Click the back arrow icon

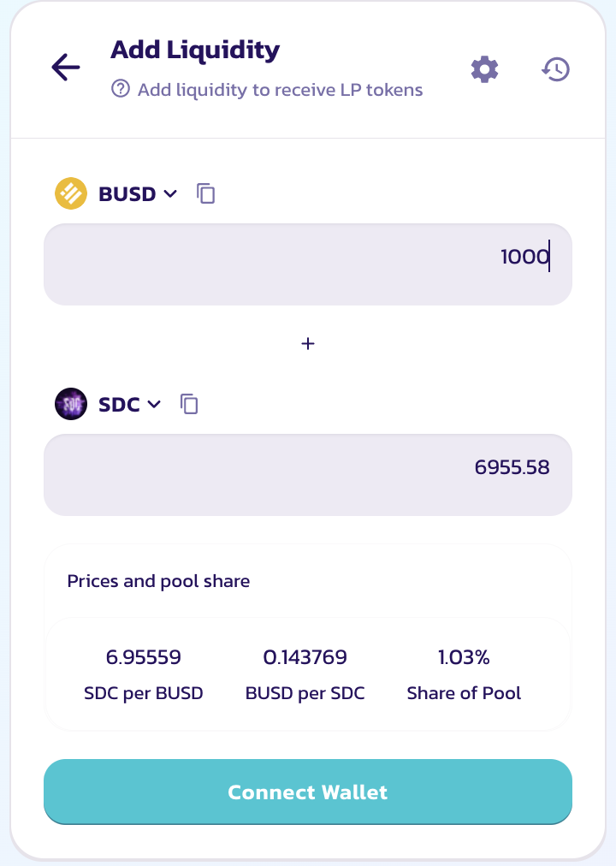point(66,68)
